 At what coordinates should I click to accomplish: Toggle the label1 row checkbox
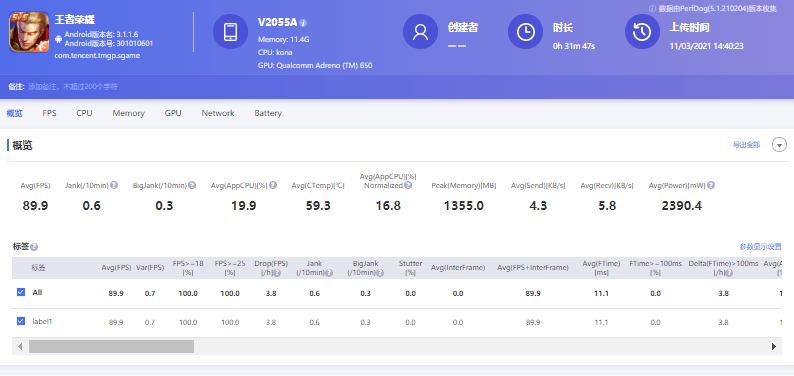tap(21, 321)
